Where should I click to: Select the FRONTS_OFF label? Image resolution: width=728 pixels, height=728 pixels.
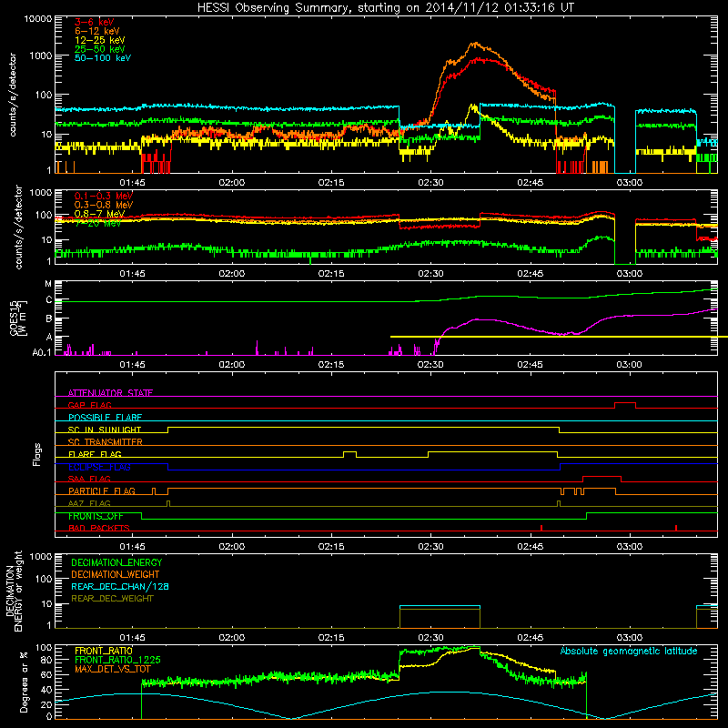pos(96,516)
